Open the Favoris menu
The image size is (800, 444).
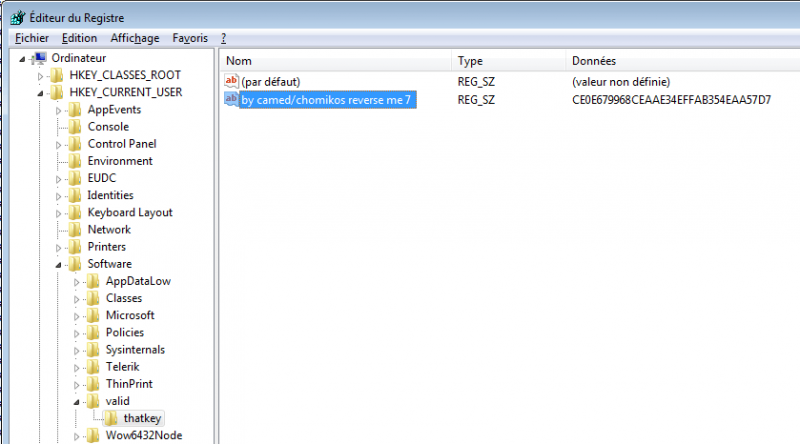pos(190,38)
